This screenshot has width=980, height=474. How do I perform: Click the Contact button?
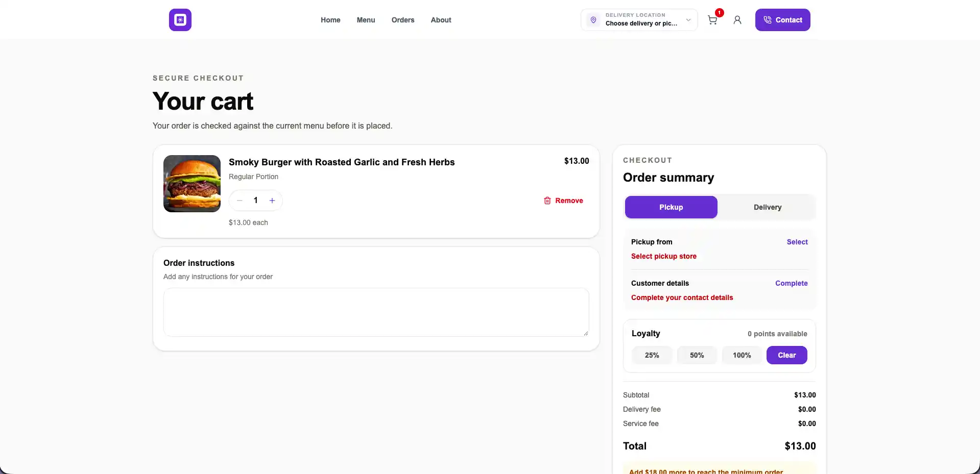click(783, 20)
